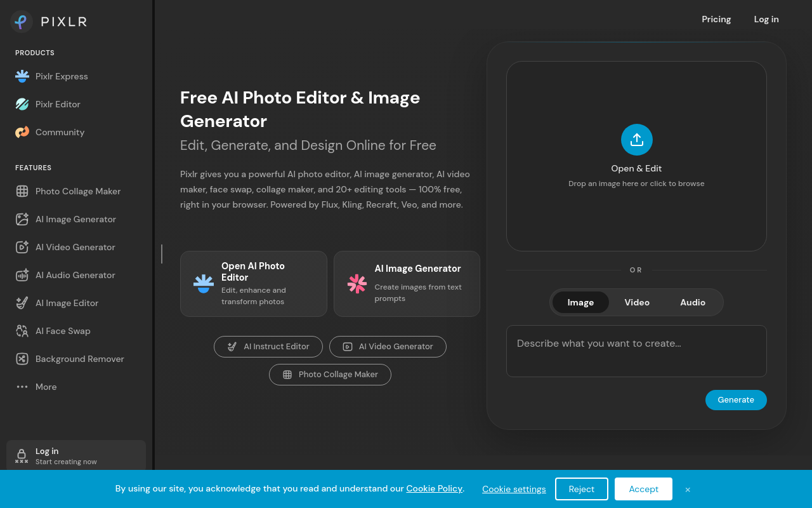Focus the 'Describe what you want to create' field
Image resolution: width=812 pixels, height=508 pixels.
pyautogui.click(x=636, y=351)
